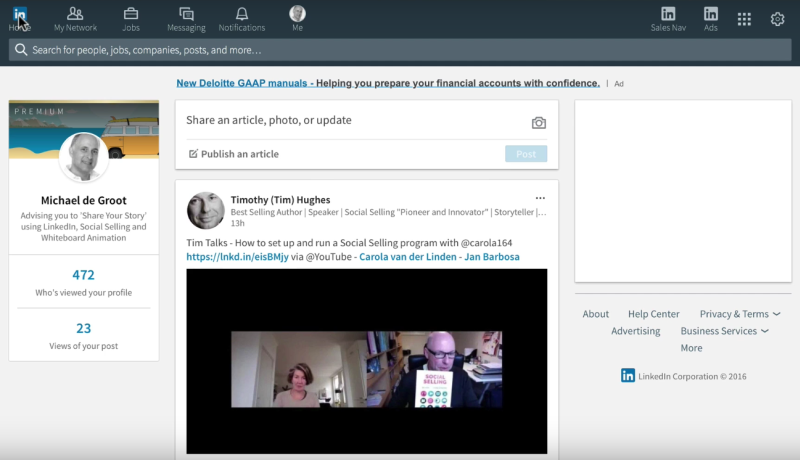800x460 pixels.
Task: Play the Tim Talks video thumbnail
Action: [367, 361]
